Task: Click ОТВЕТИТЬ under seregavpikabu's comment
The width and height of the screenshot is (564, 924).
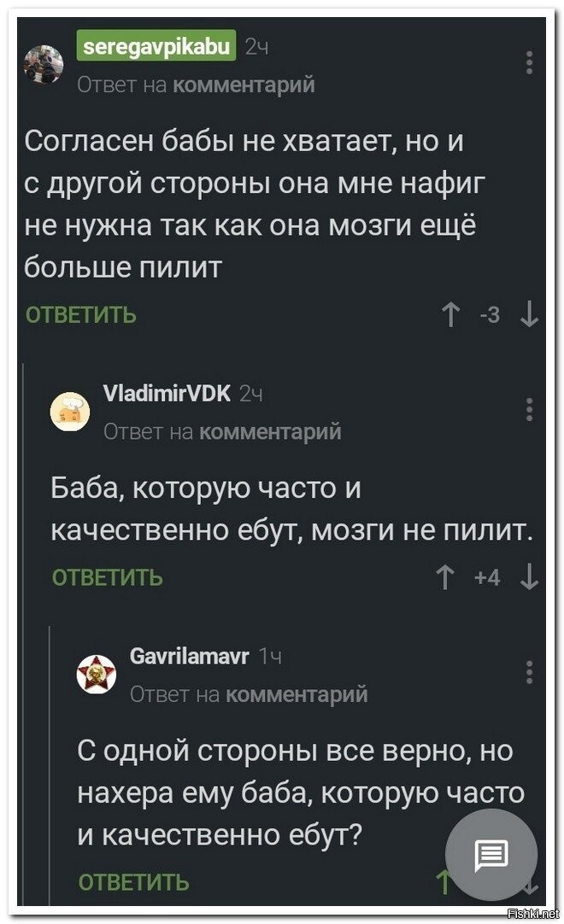Action: tap(81, 315)
